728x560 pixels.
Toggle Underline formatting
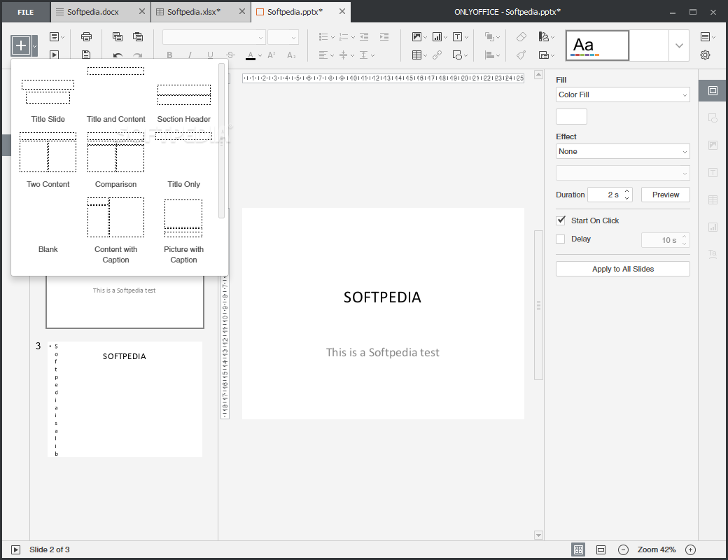pyautogui.click(x=210, y=55)
